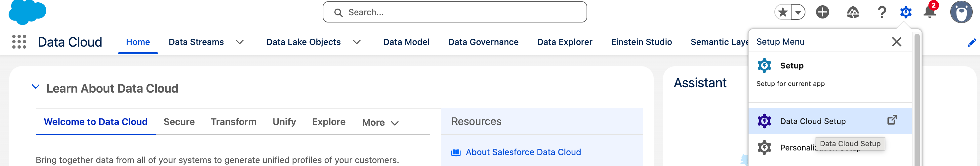Image resolution: width=980 pixels, height=166 pixels.
Task: Open the Data Governance tab
Action: coord(483,42)
